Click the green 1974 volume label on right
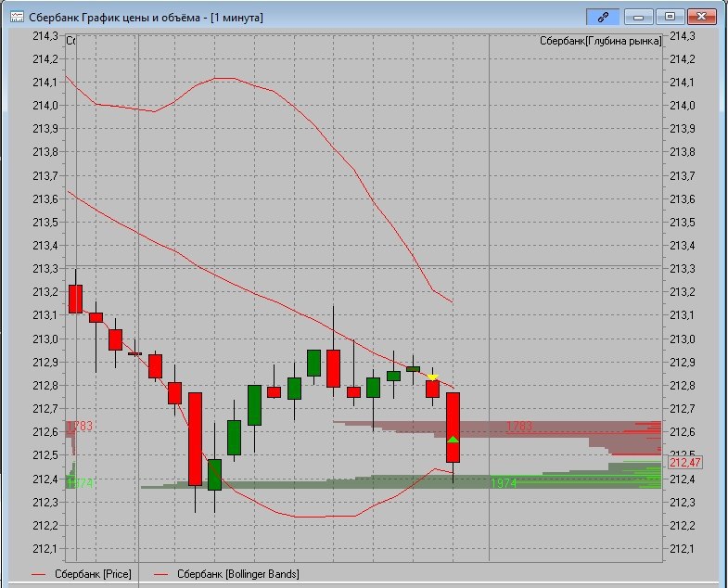 pos(504,483)
